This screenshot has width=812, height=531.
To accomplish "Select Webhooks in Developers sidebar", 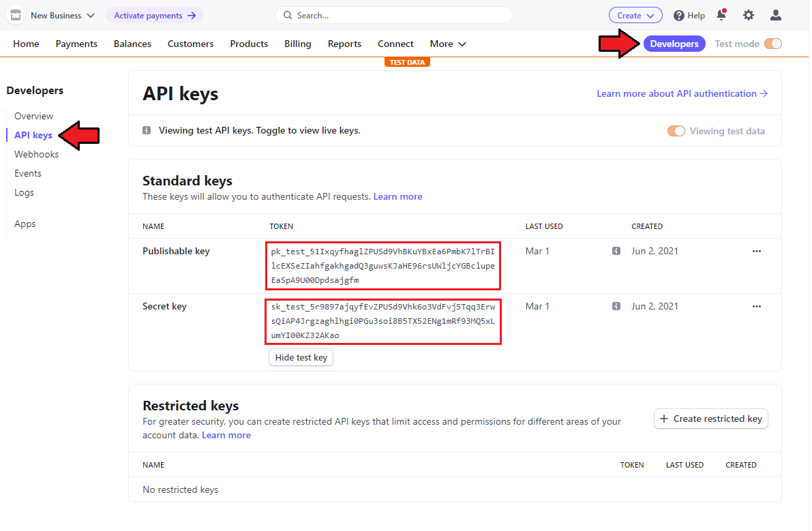I will 37,154.
